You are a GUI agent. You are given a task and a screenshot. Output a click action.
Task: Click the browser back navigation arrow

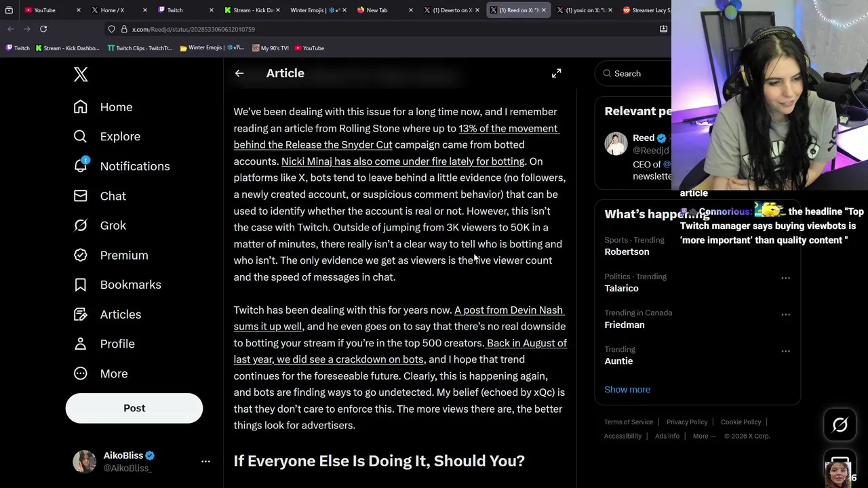(11, 29)
